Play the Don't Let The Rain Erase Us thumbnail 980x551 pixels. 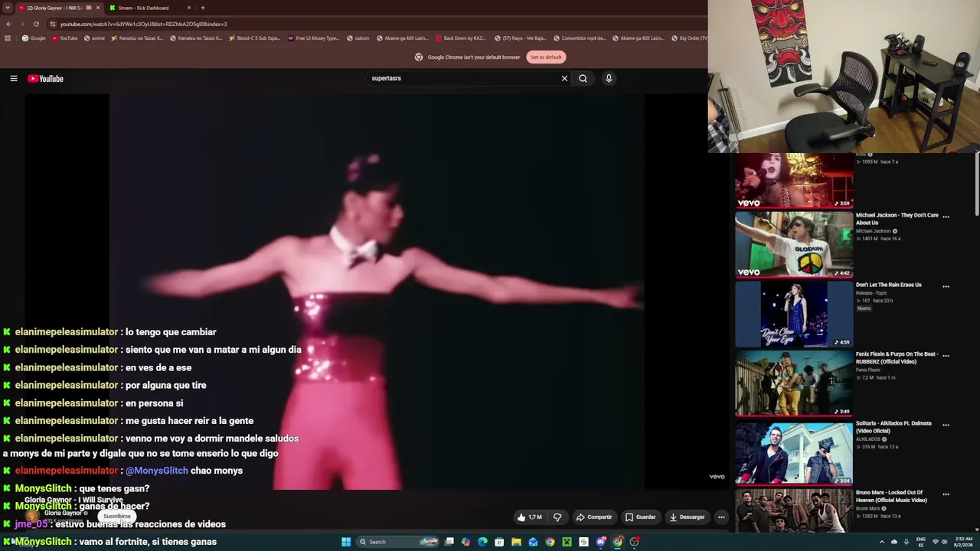(x=794, y=314)
